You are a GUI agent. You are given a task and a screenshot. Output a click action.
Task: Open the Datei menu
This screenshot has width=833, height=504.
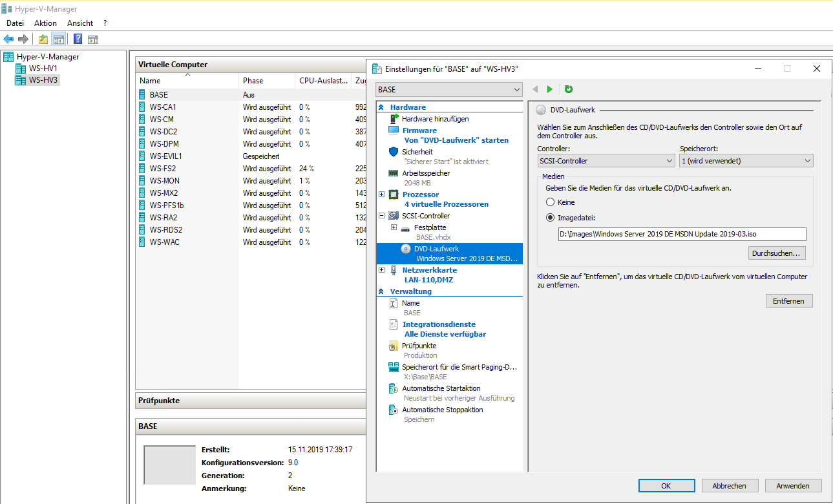[16, 23]
